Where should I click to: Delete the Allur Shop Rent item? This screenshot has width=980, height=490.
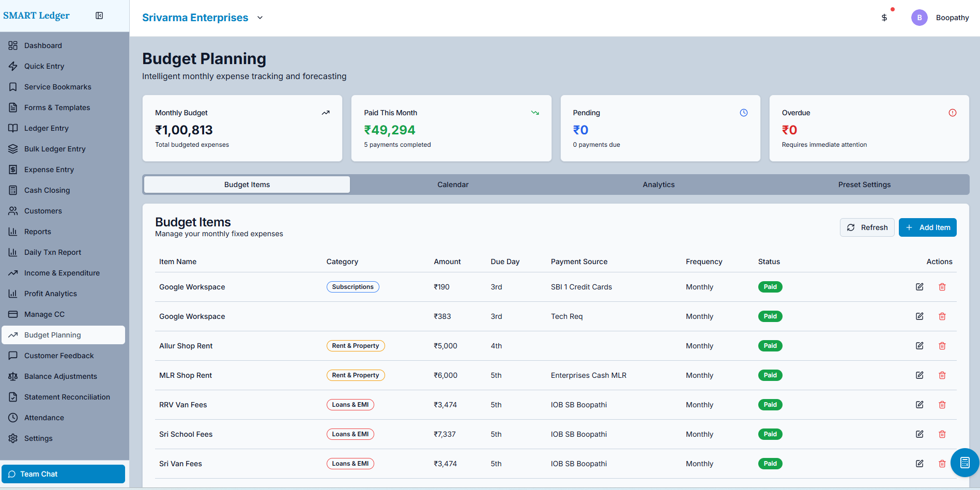pyautogui.click(x=942, y=346)
